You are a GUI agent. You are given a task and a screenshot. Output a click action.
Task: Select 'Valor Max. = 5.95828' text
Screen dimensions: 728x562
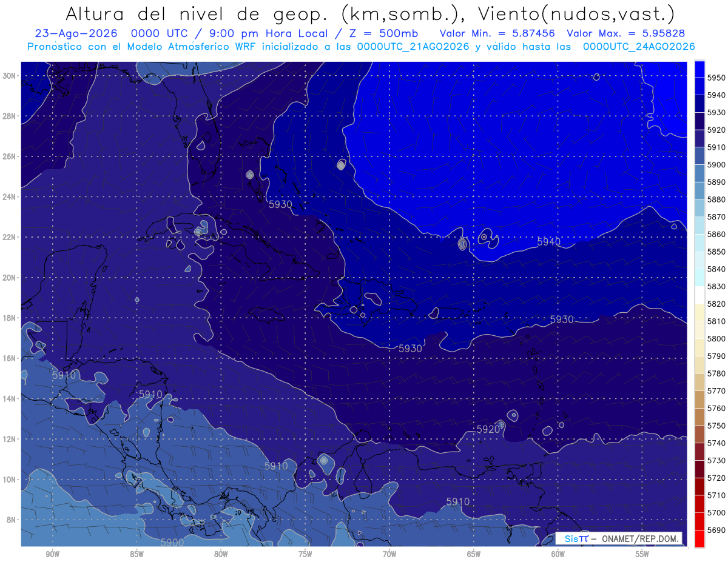(626, 34)
